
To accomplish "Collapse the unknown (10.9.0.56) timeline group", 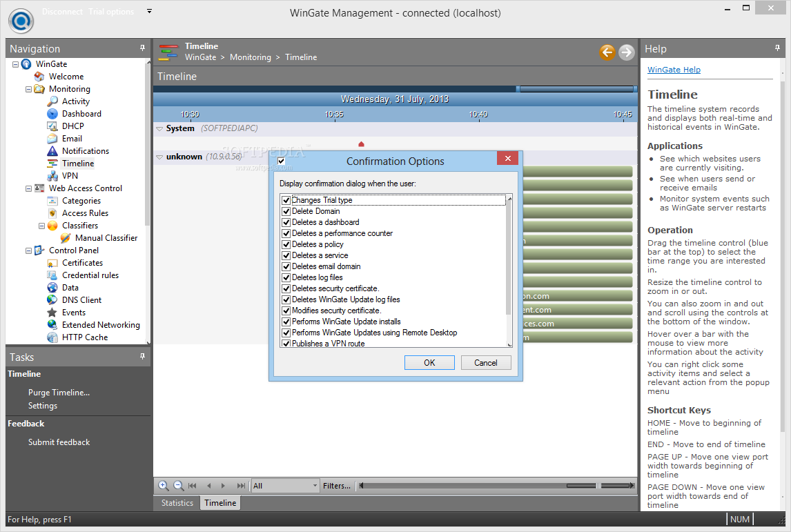I will [159, 157].
